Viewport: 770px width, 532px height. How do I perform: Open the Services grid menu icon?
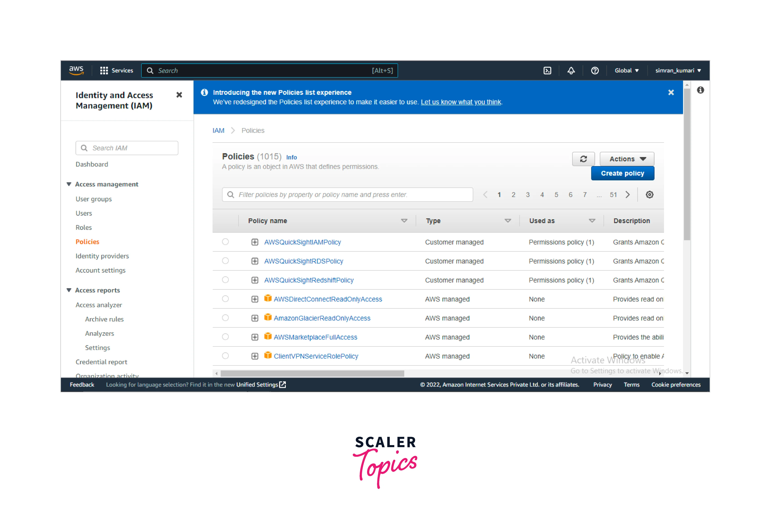104,71
